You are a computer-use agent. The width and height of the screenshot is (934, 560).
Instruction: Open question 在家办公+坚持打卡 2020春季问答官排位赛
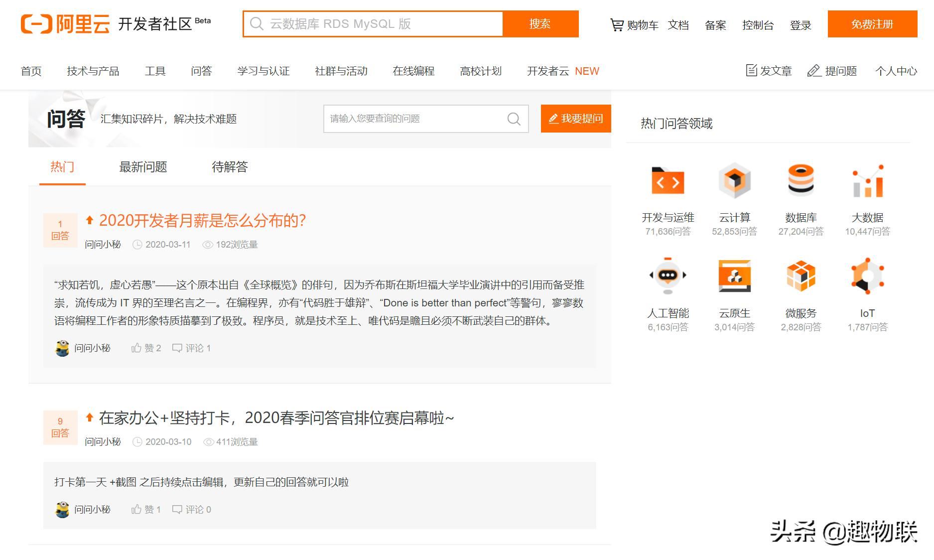(x=276, y=418)
